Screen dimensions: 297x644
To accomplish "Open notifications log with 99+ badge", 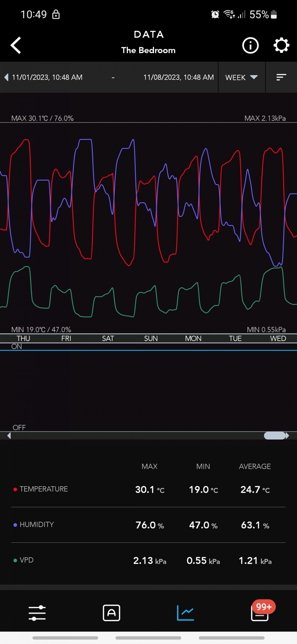I will (x=260, y=613).
